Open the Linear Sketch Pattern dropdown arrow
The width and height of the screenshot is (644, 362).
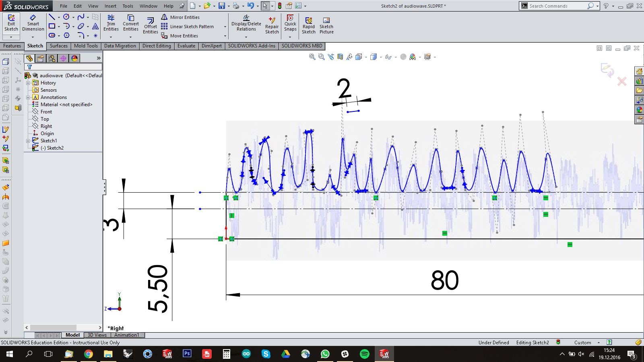(x=225, y=27)
